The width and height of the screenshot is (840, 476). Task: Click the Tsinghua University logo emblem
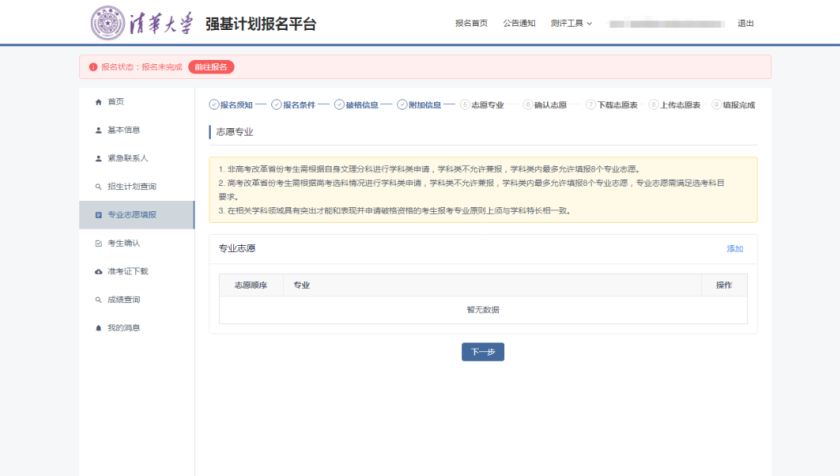[108, 23]
